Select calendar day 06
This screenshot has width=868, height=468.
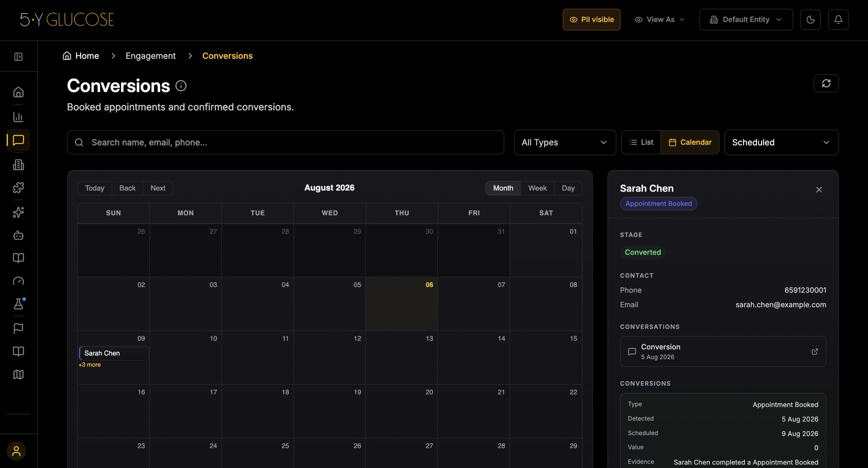[x=402, y=304]
